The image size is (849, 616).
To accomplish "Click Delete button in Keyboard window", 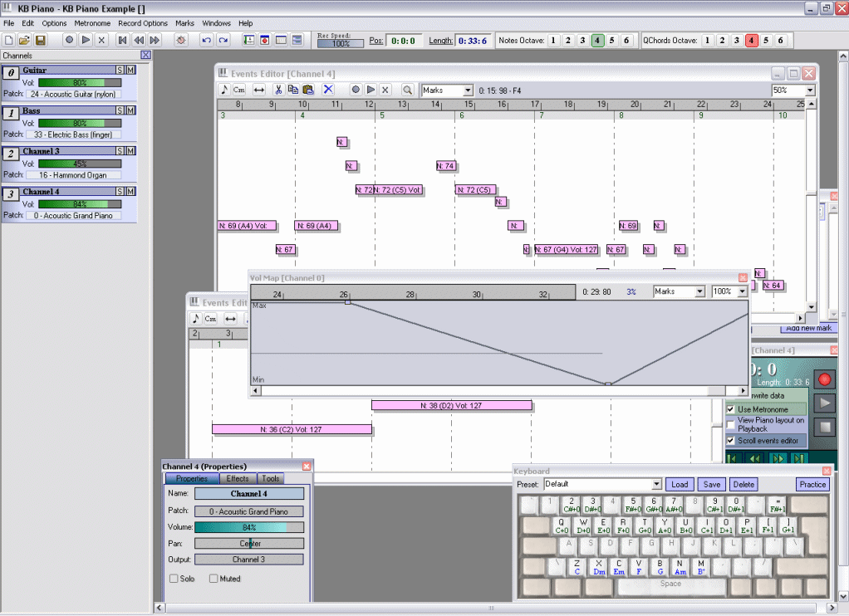I will click(x=743, y=485).
